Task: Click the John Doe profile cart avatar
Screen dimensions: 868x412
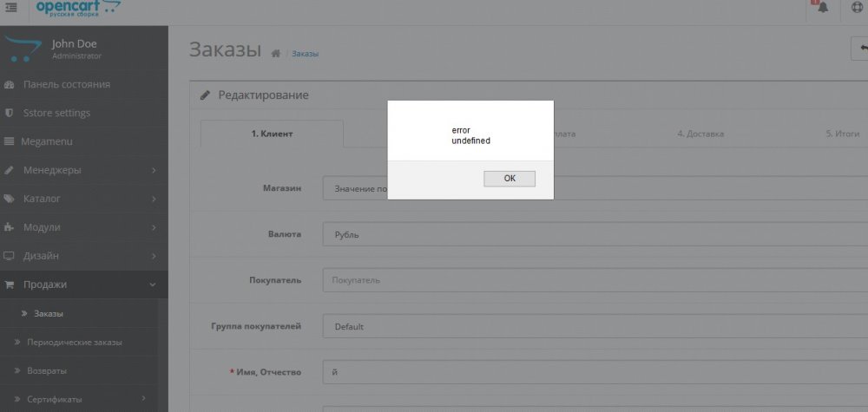Action: point(23,49)
